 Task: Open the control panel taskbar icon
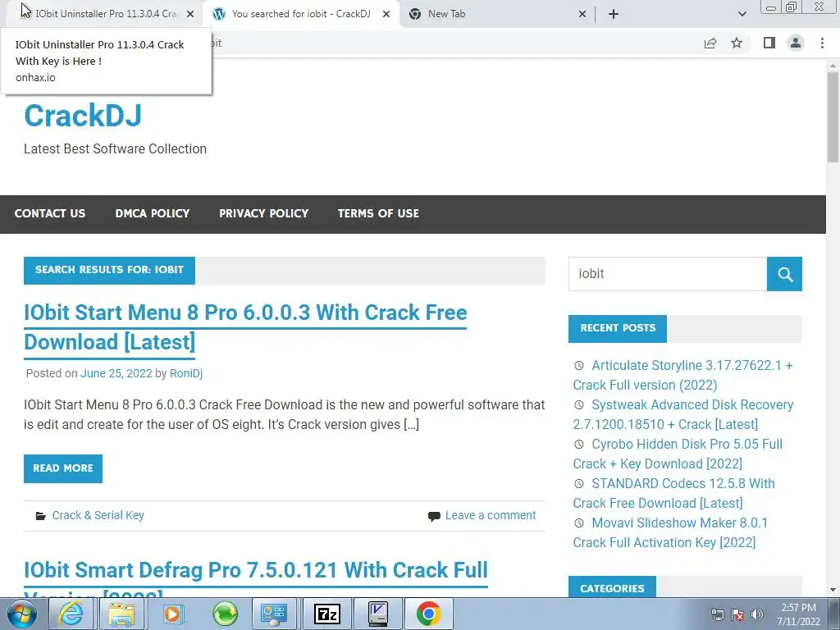coord(274,614)
